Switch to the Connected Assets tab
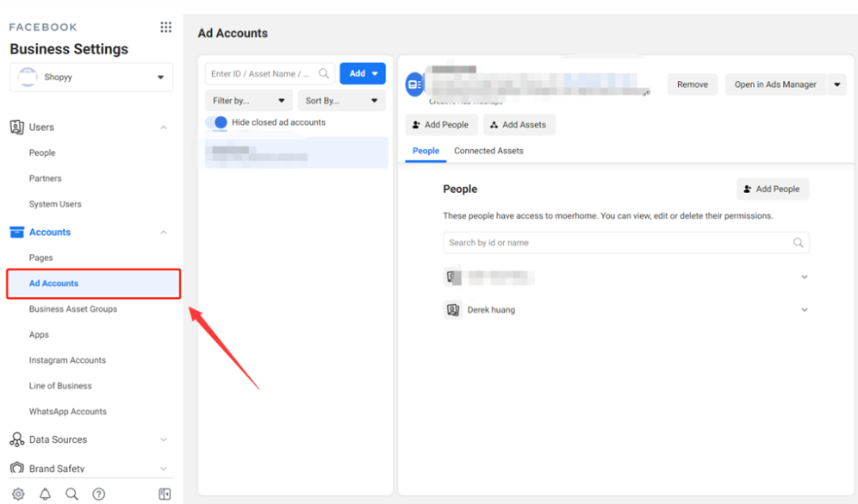 (488, 151)
